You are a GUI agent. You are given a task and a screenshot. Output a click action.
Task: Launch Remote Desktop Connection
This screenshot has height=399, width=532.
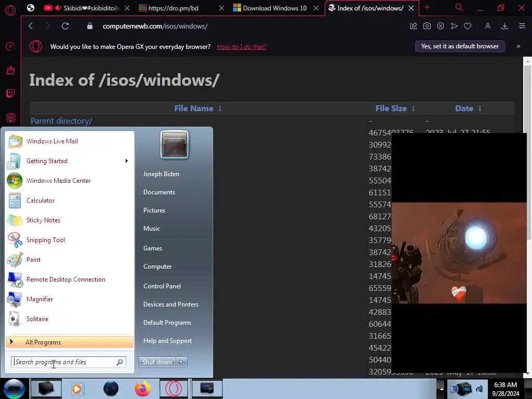click(66, 279)
